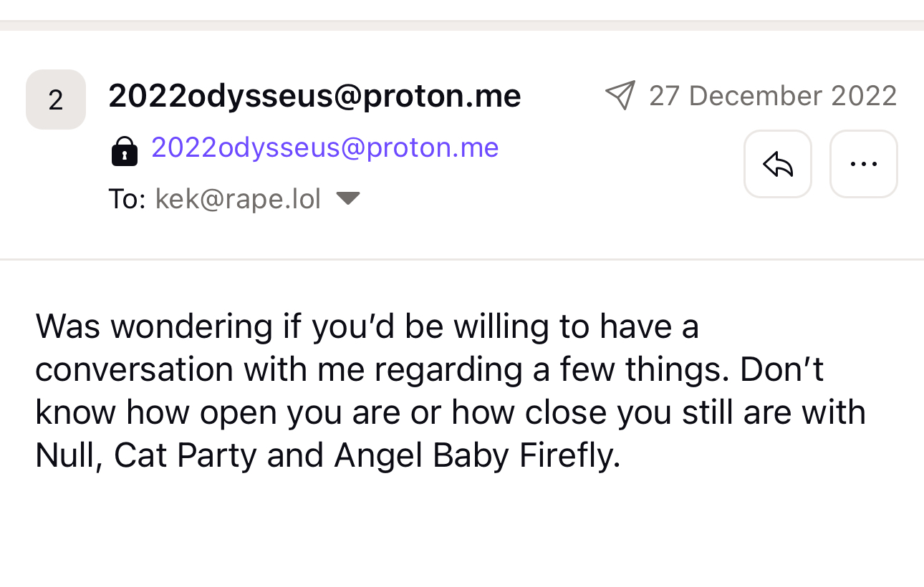Click "Angel Baby Firefly" in the message

click(476, 456)
